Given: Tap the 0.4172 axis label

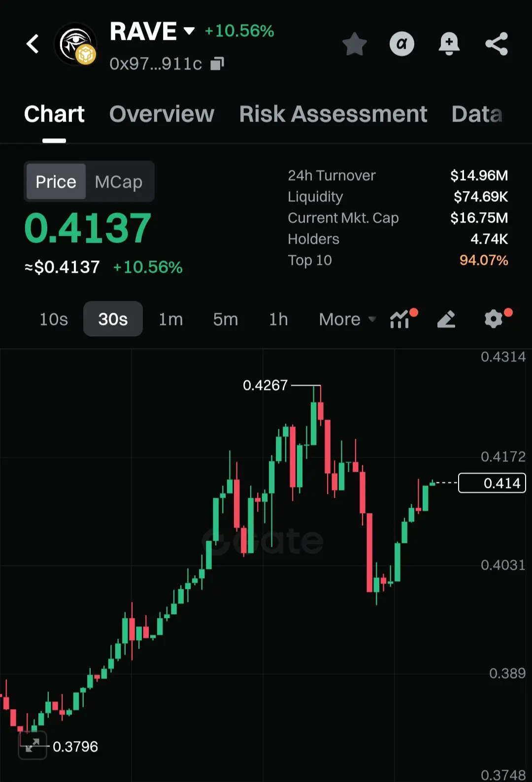Looking at the screenshot, I should tap(503, 456).
